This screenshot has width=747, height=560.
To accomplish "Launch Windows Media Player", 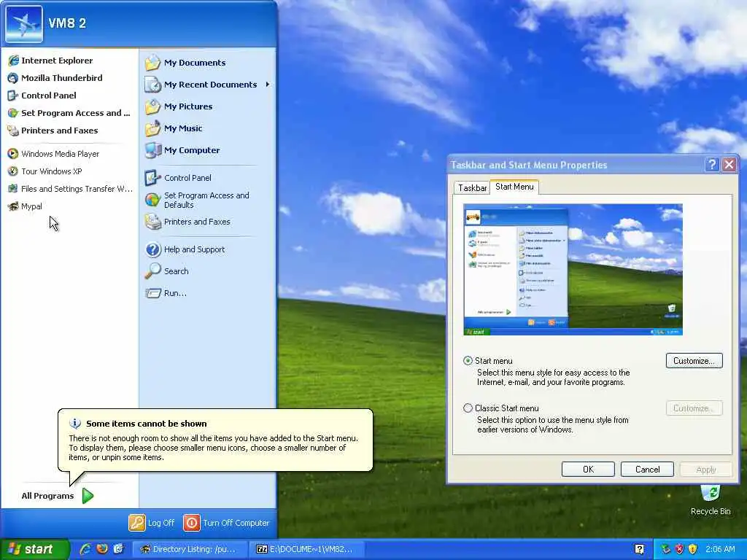I will pos(53,154).
